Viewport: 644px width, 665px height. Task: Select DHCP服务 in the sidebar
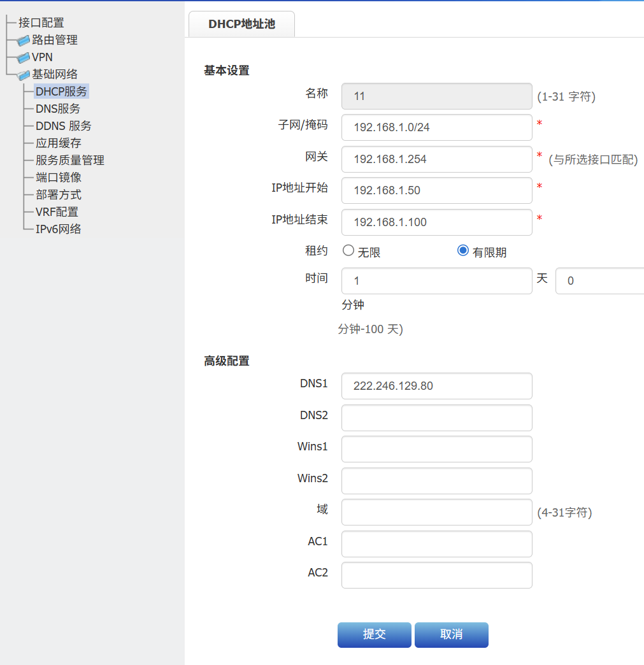(61, 91)
